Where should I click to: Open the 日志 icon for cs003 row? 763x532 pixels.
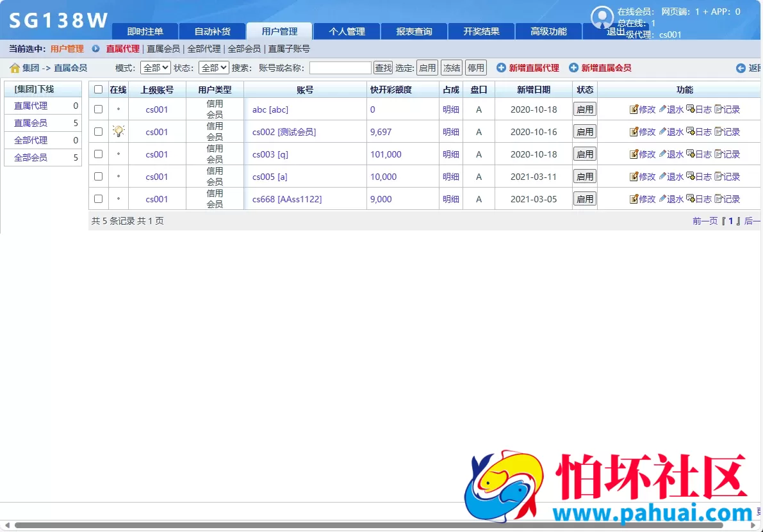(x=690, y=154)
